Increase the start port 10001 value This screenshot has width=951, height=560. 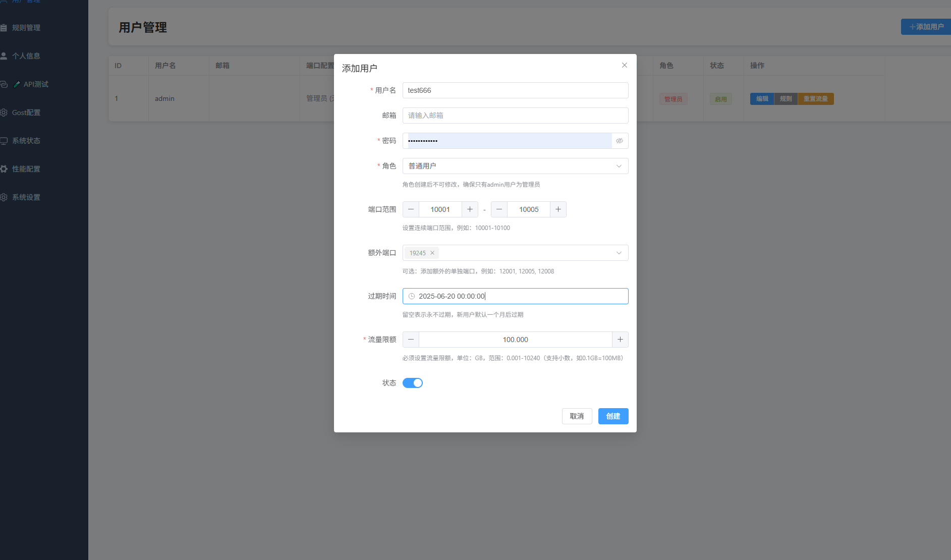(469, 209)
